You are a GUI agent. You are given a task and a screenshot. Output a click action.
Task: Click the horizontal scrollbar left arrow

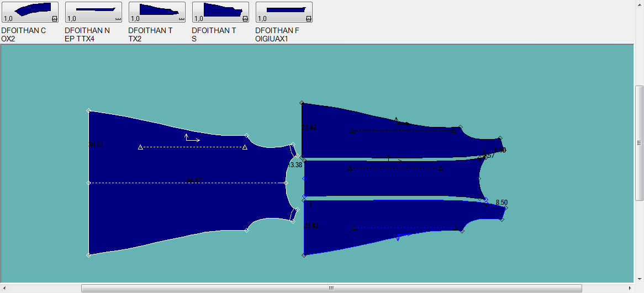pos(4,288)
